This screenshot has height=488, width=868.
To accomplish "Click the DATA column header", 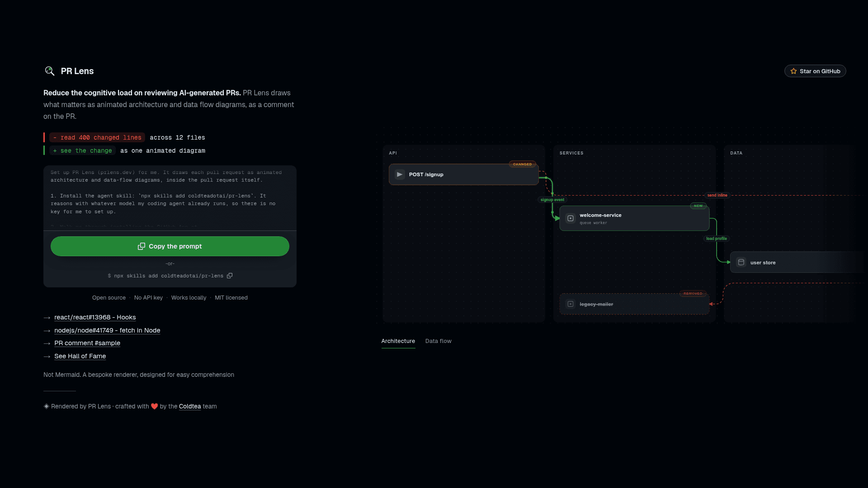I will pos(736,153).
